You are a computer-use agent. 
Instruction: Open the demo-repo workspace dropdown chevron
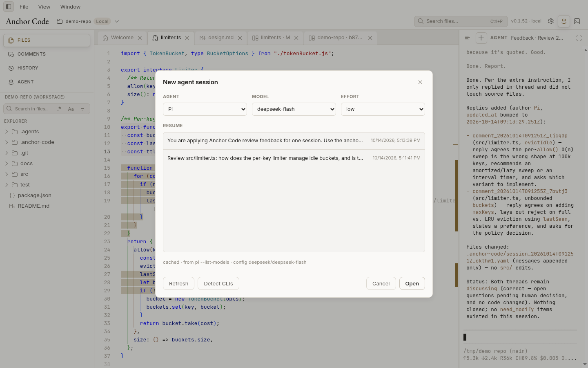point(117,21)
